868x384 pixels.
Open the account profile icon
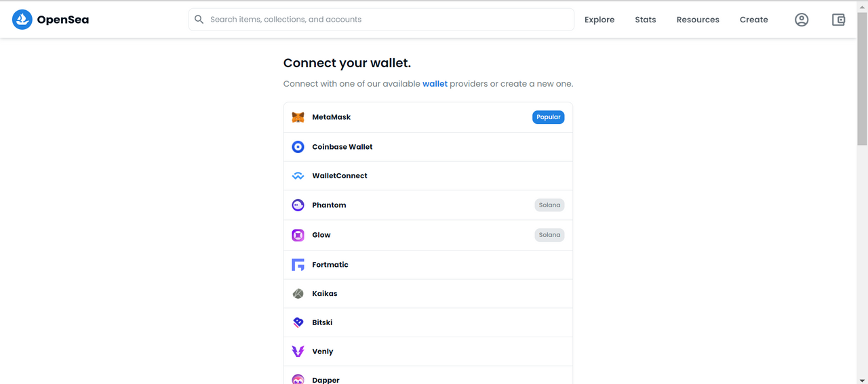point(802,20)
